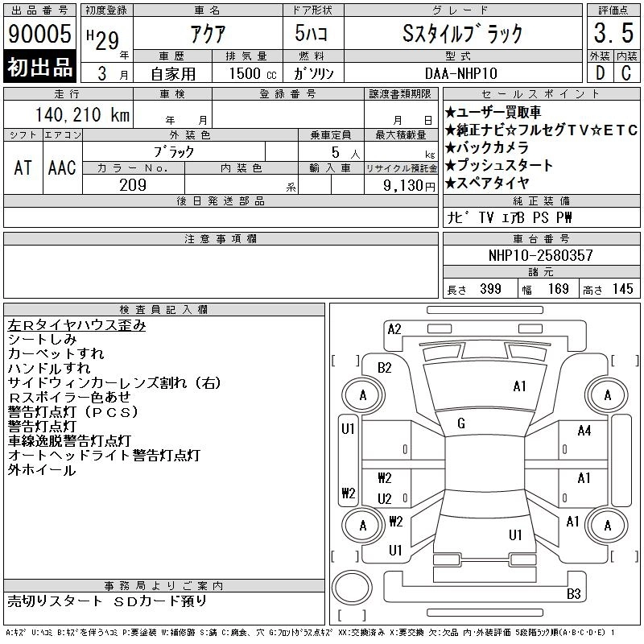644x644 pixels.
Task: Select the G mark on the windshield
Action: tap(461, 423)
